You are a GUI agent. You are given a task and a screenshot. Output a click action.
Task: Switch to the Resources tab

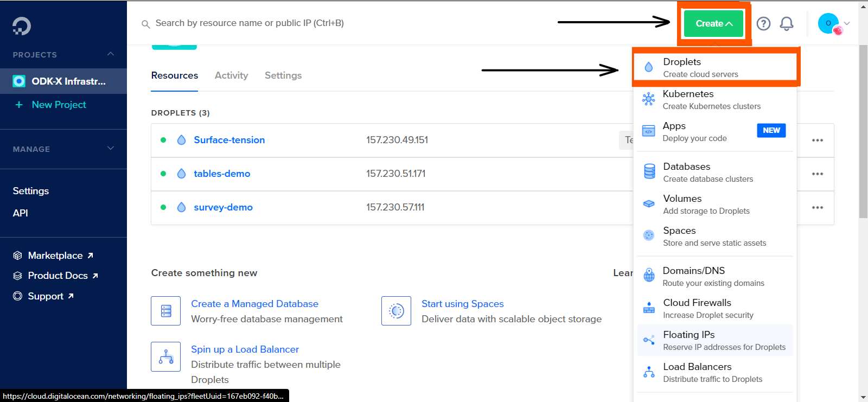(x=175, y=75)
